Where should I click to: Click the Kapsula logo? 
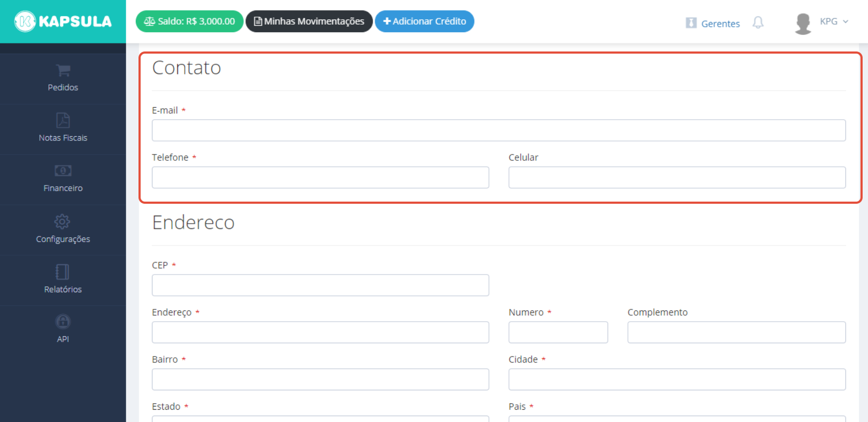click(63, 21)
